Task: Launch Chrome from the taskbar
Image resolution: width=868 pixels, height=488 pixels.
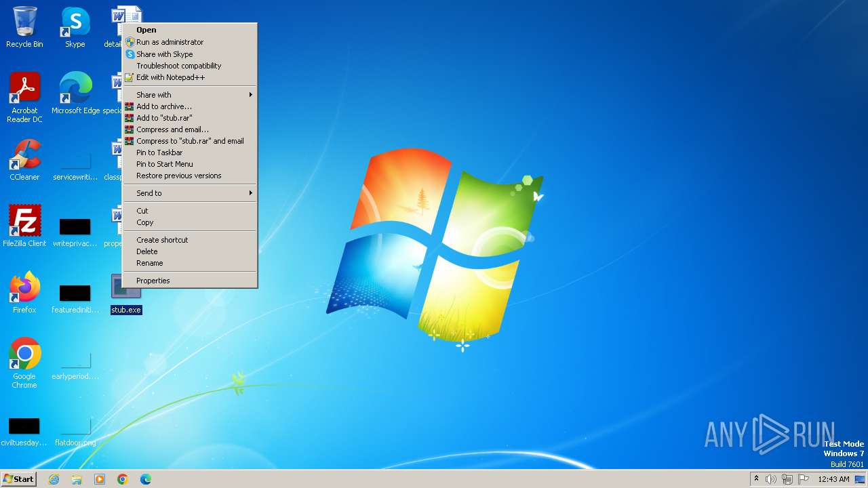Action: [123, 479]
